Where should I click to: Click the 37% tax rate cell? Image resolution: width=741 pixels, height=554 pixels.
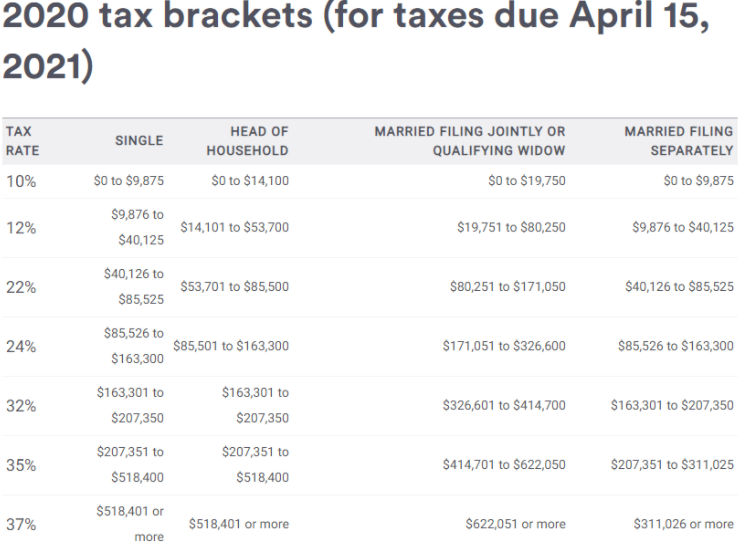coord(20,524)
